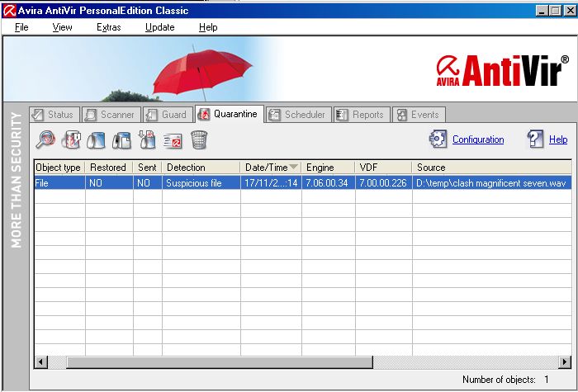Click the Help link beside Configuration
Viewport: 578px width, 392px height.
[558, 139]
